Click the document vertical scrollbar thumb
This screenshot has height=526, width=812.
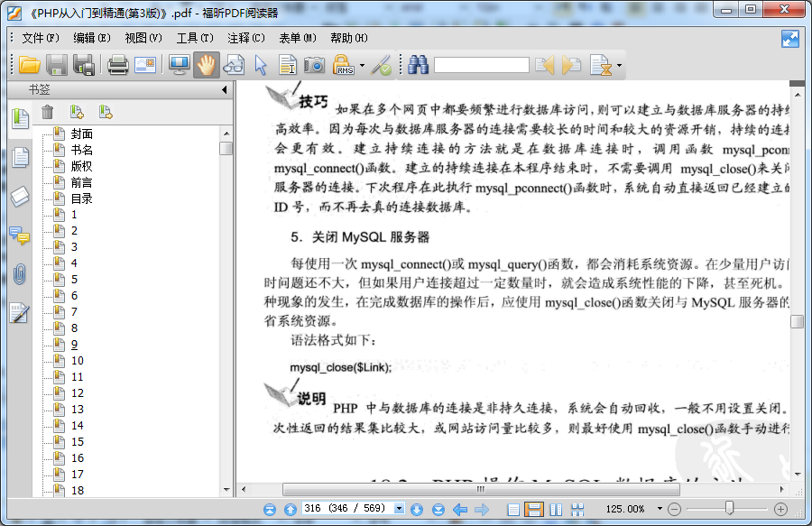point(797,321)
